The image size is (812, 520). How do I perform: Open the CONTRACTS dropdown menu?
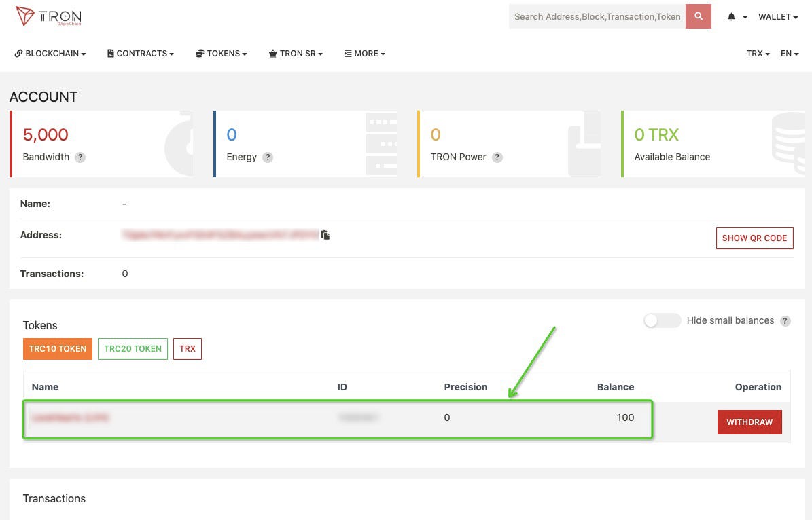click(x=141, y=54)
